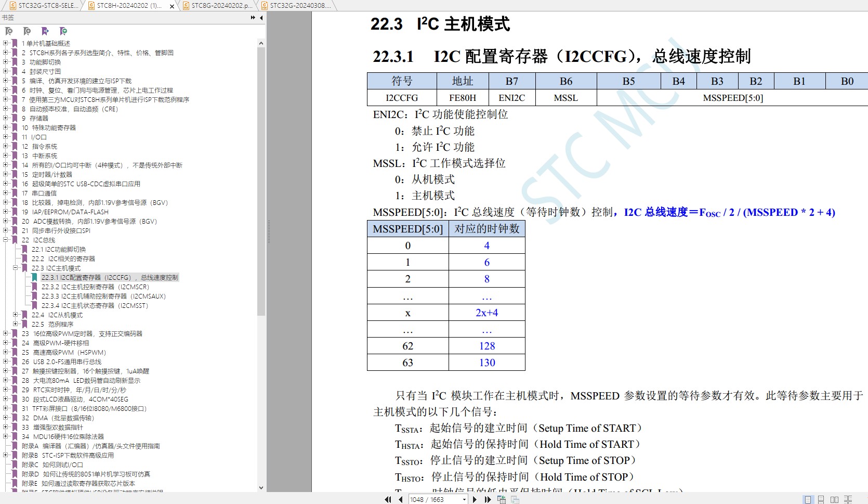Open bookmark 26 USB 2.0-FS通用串行总线
Image resolution: width=868 pixels, height=504 pixels.
[61, 361]
